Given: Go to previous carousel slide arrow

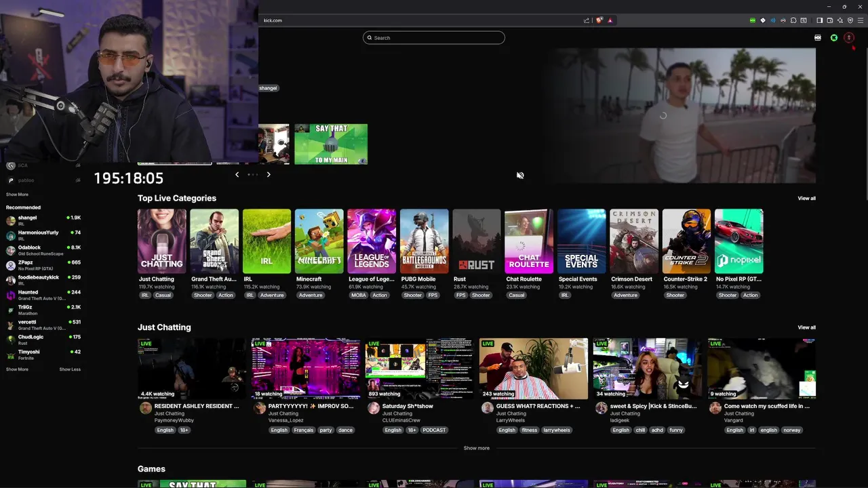Looking at the screenshot, I should click(237, 175).
